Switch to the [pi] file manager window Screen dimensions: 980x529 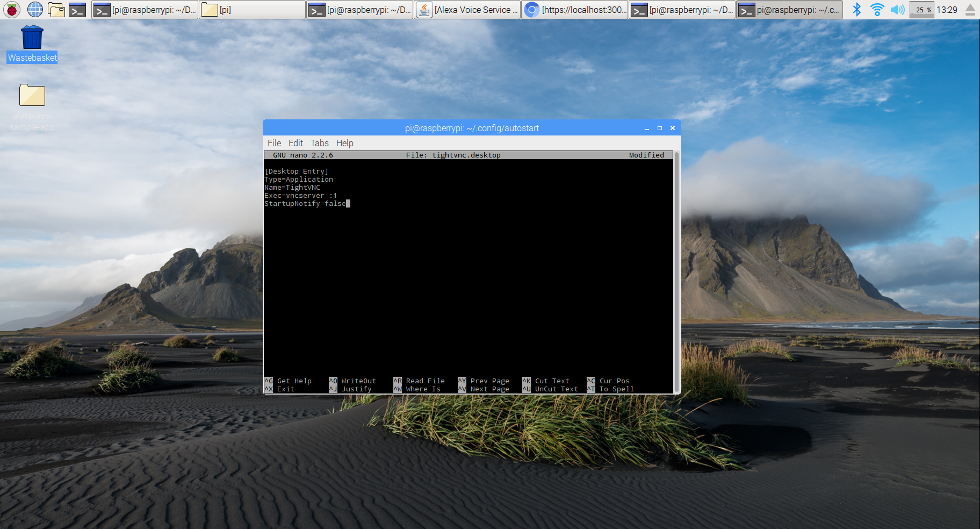[x=251, y=9]
